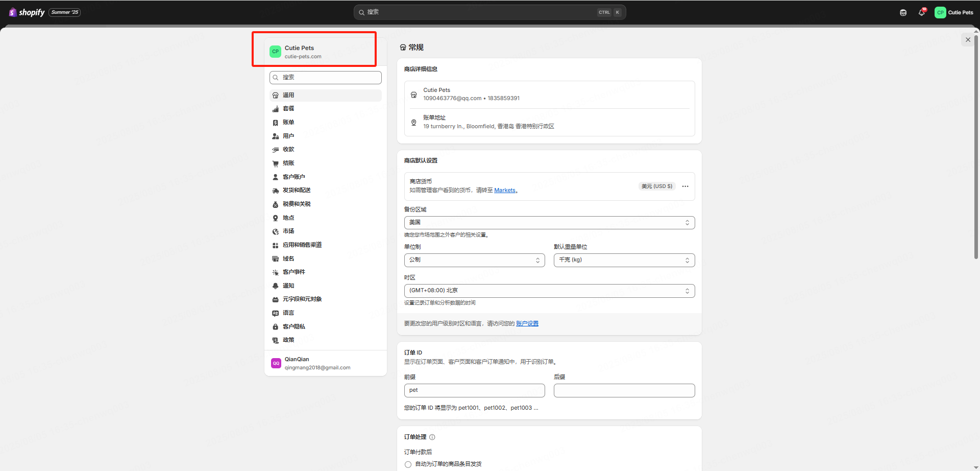Open the 域名 settings section
Screen dimensions: 980x471
point(326,259)
